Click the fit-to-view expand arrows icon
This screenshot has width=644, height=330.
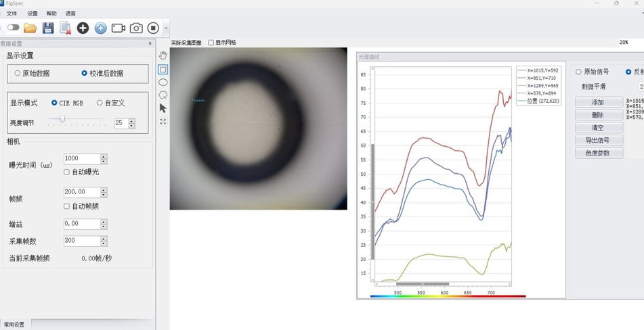(x=163, y=122)
